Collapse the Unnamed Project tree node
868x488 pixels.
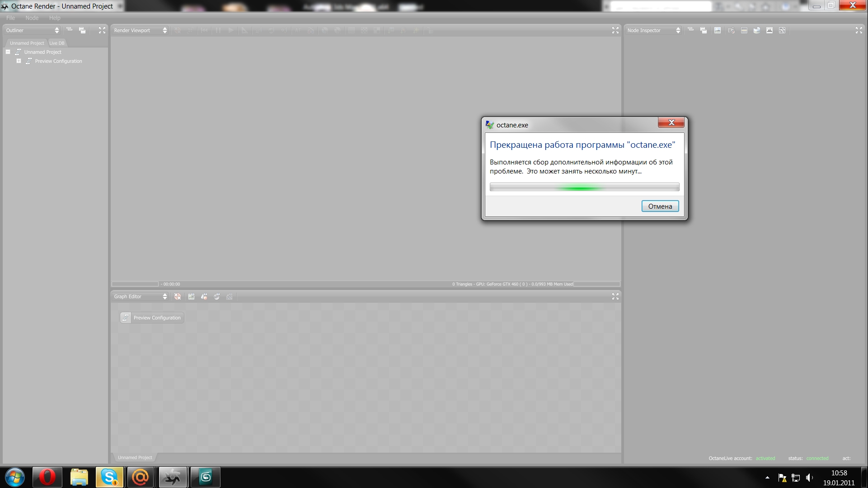coord(8,52)
